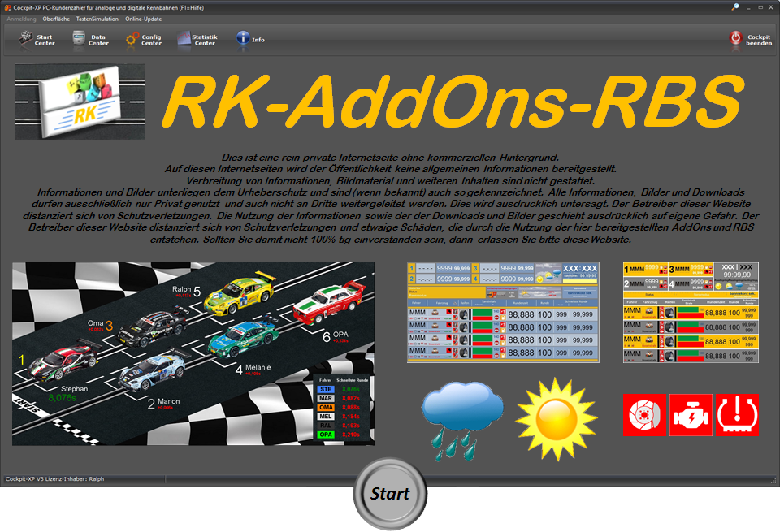Viewport: 780px width, 532px height.
Task: Open the starting grid race car picture
Action: coord(193,353)
